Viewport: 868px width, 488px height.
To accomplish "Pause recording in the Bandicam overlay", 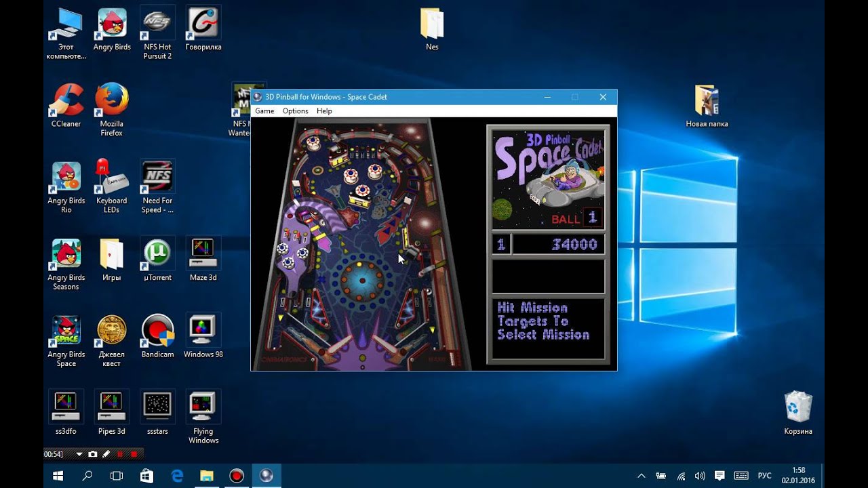I will (x=120, y=454).
